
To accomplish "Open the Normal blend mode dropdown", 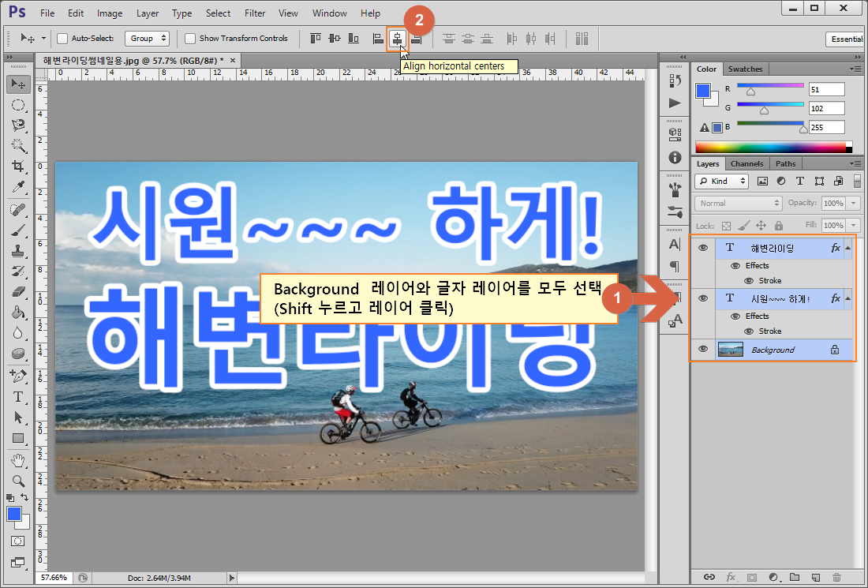I will pos(738,203).
